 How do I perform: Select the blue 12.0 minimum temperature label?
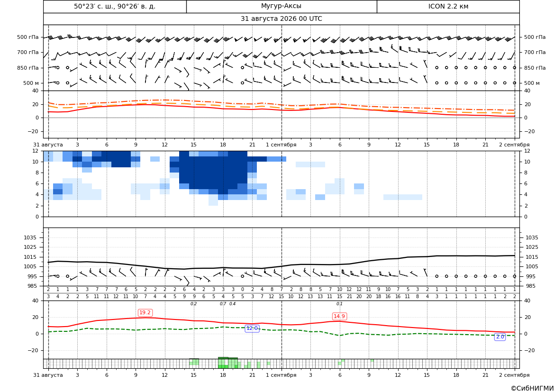[x=252, y=328]
